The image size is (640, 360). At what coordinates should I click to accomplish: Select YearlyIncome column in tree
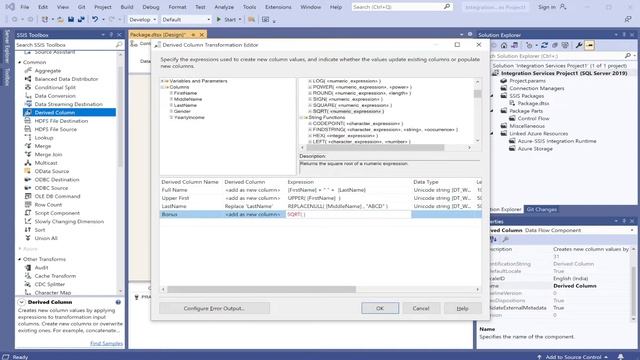point(189,117)
